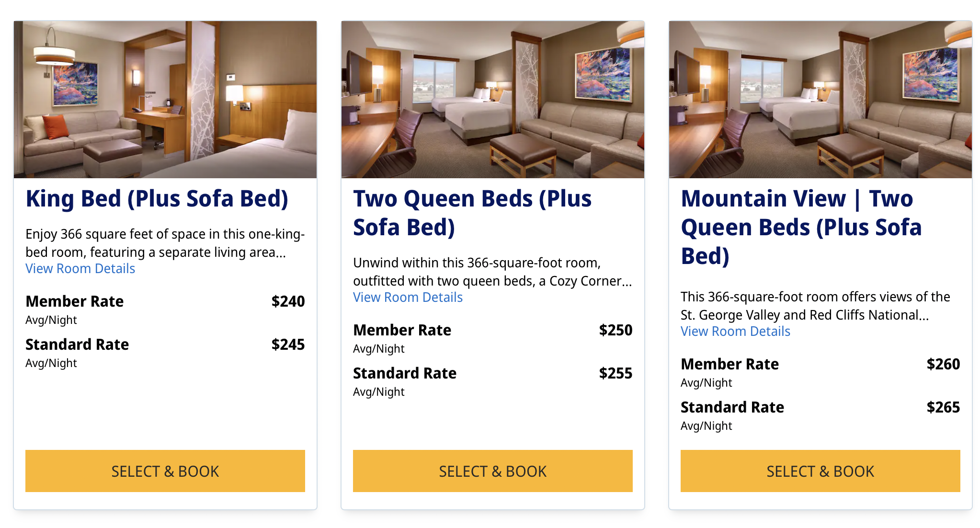This screenshot has height=528, width=980.
Task: Click the Two Queen Beds (Plus Sofa Bed) title
Action: 472,213
